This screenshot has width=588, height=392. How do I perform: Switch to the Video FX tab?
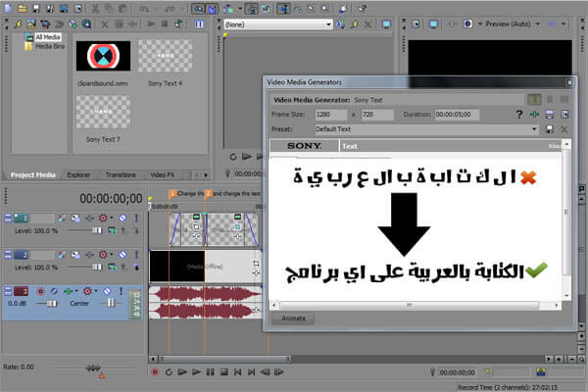[x=163, y=174]
